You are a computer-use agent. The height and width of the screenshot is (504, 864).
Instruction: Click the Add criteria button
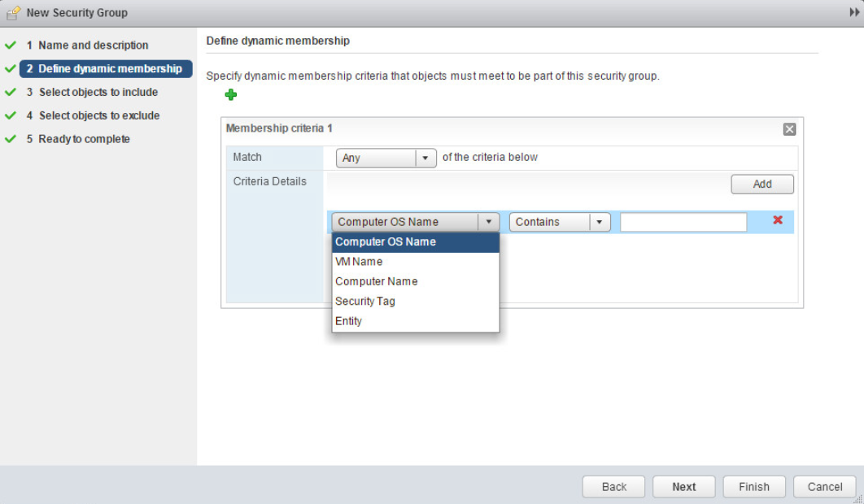pos(761,185)
